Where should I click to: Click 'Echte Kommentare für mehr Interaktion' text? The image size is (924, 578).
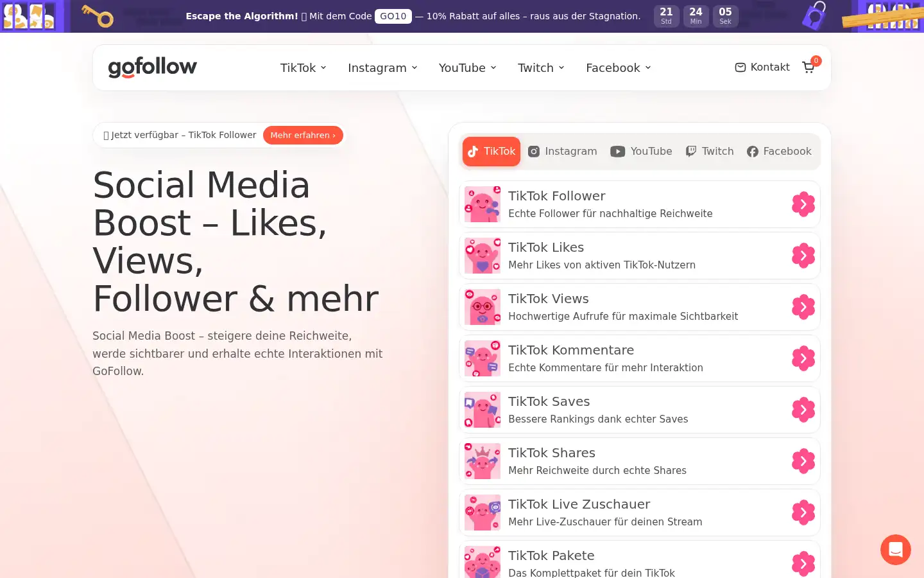606,367
